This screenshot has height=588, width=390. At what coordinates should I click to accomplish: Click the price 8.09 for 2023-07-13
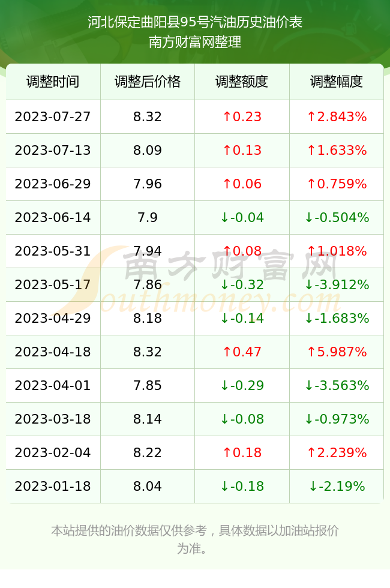148,151
